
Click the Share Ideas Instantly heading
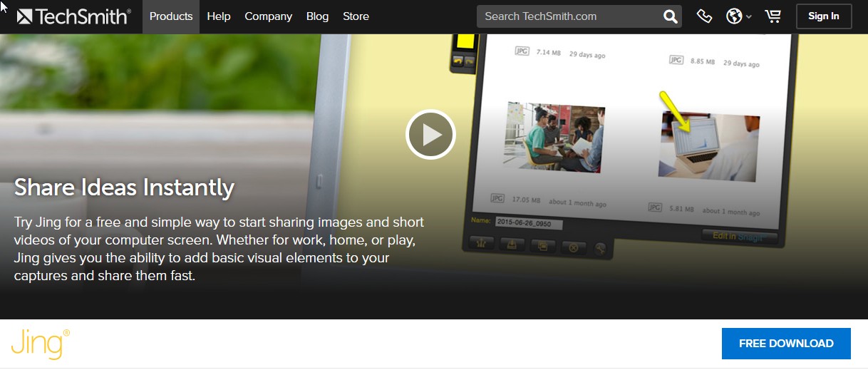[124, 187]
